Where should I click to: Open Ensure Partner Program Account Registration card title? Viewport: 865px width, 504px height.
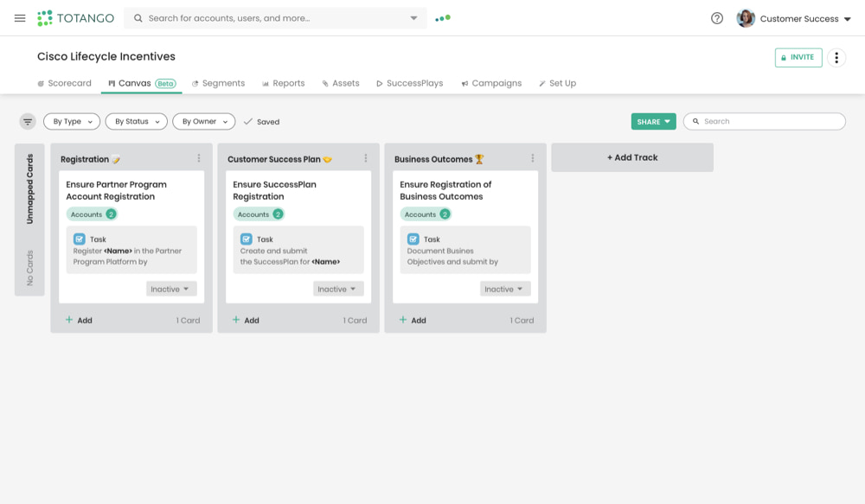click(117, 190)
